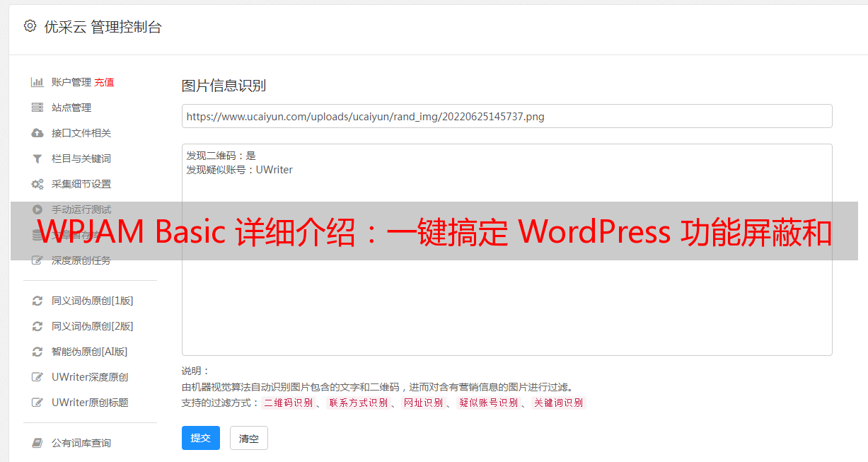Click the book icon for 公有词库查询
The width and height of the screenshot is (868, 462).
click(37, 443)
